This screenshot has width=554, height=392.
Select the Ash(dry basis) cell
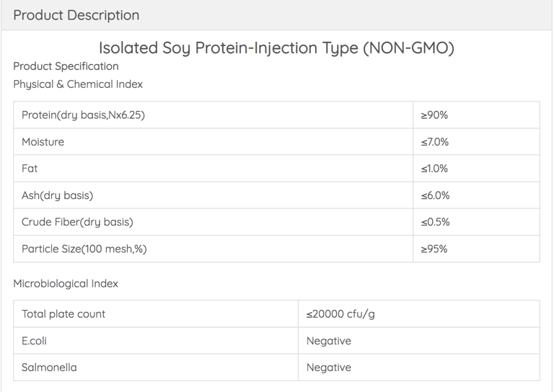[213, 195]
